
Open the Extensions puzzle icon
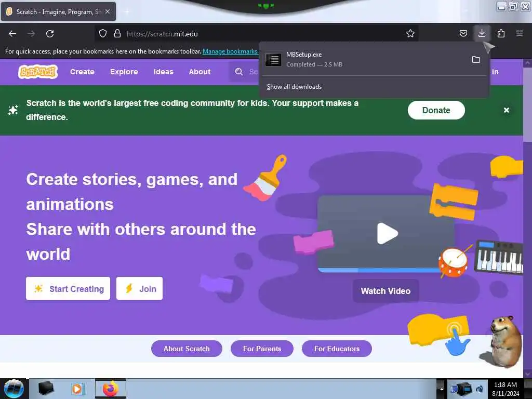click(501, 33)
